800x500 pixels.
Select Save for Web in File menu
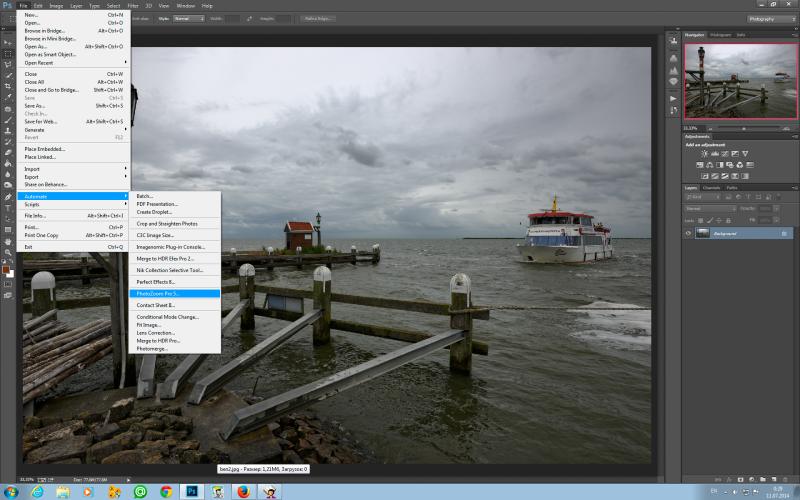coord(73,121)
